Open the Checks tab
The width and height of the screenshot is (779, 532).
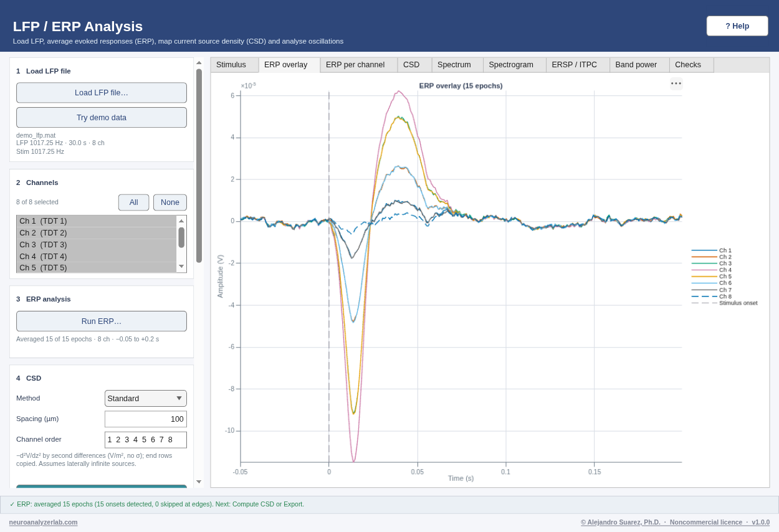click(x=692, y=65)
